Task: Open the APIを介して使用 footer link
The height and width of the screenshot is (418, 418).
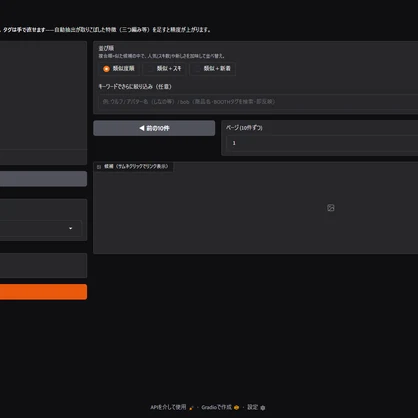Action: [x=172, y=407]
